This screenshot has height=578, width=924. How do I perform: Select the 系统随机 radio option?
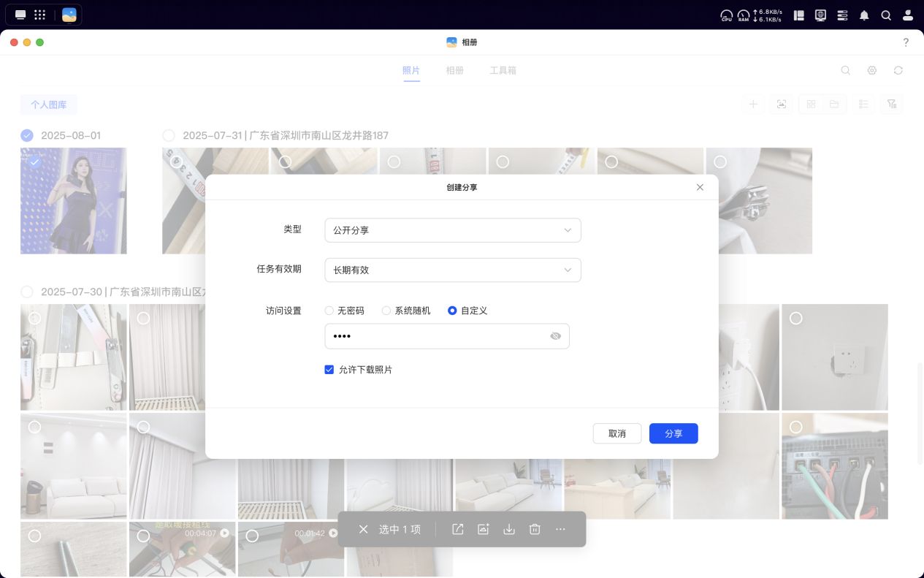pyautogui.click(x=386, y=311)
